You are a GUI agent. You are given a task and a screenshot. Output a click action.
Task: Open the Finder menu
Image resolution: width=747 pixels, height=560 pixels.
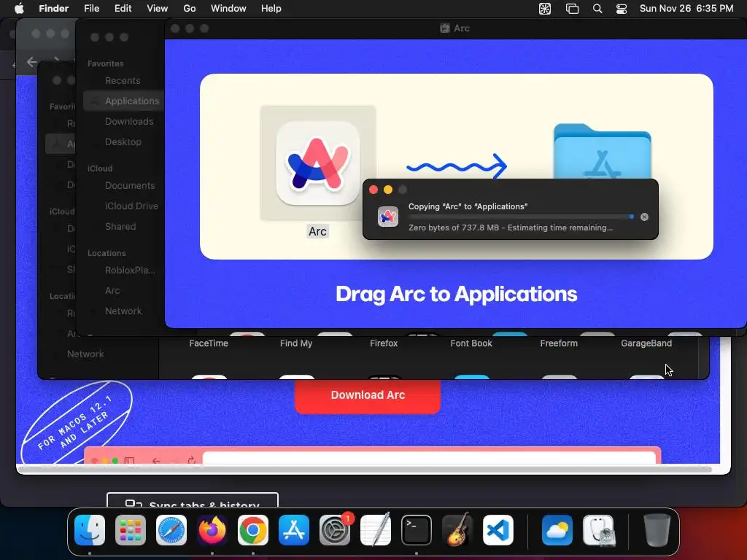tap(54, 9)
